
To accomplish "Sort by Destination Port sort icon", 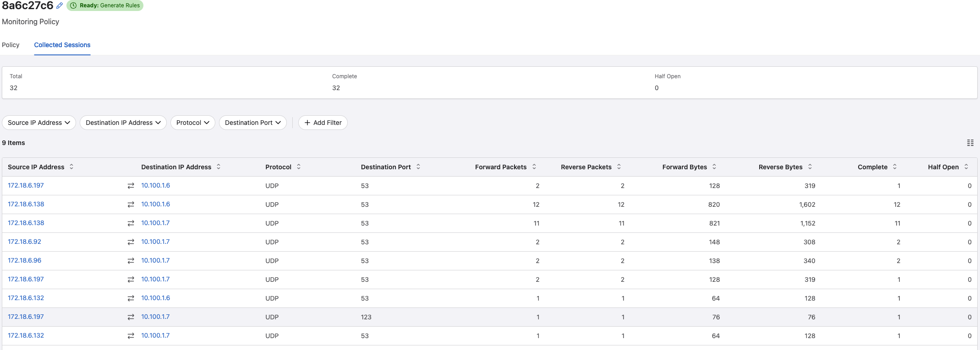I will (418, 167).
